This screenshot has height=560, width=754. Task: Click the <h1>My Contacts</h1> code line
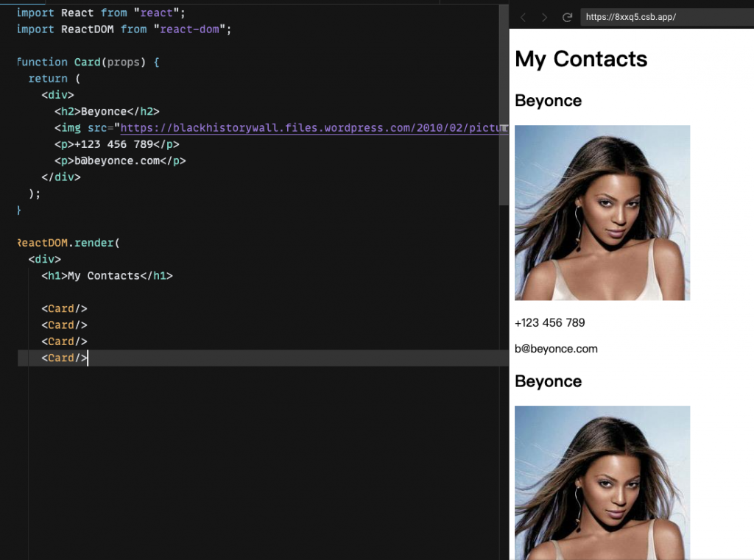[107, 276]
